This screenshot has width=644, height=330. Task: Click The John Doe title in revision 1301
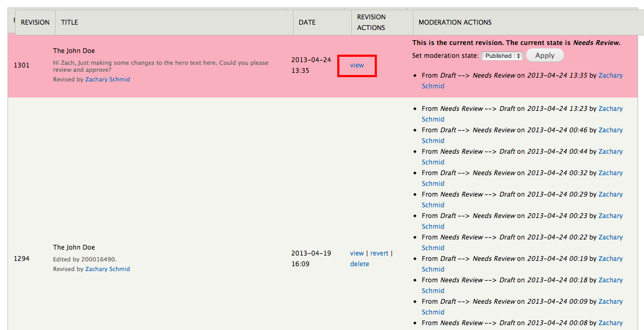[x=74, y=51]
